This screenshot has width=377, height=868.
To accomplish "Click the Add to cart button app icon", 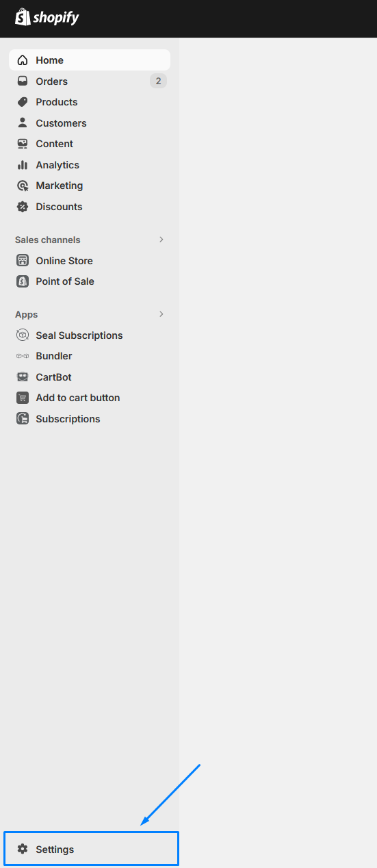I will click(23, 398).
